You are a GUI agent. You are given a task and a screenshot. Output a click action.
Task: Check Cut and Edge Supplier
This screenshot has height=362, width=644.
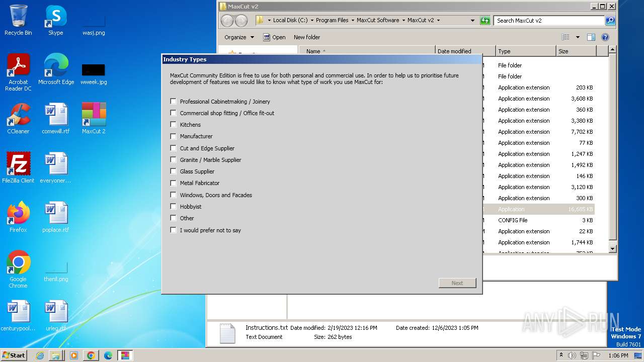pyautogui.click(x=173, y=148)
